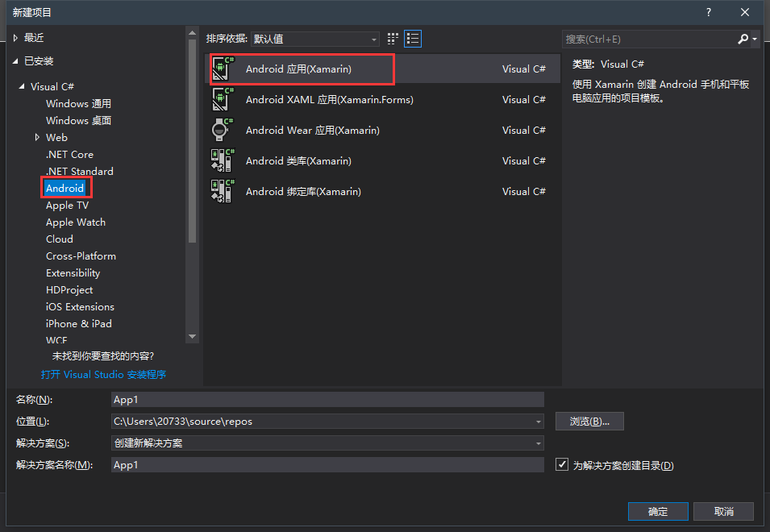
Task: Click the 解决方案名称 input field
Action: pyautogui.click(x=327, y=465)
